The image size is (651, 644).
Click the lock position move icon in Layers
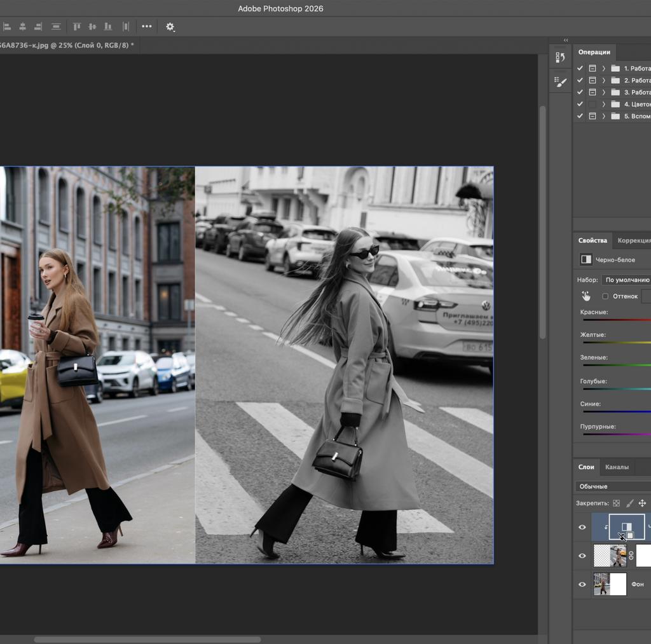pyautogui.click(x=643, y=502)
